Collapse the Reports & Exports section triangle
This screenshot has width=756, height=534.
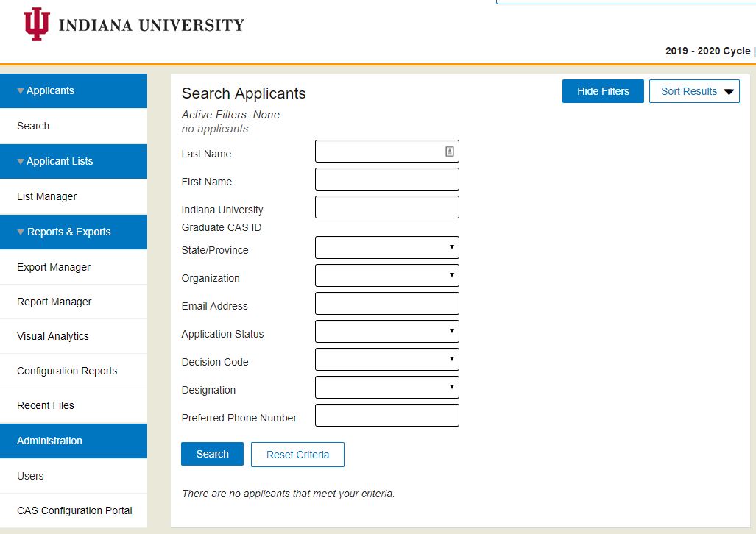21,232
